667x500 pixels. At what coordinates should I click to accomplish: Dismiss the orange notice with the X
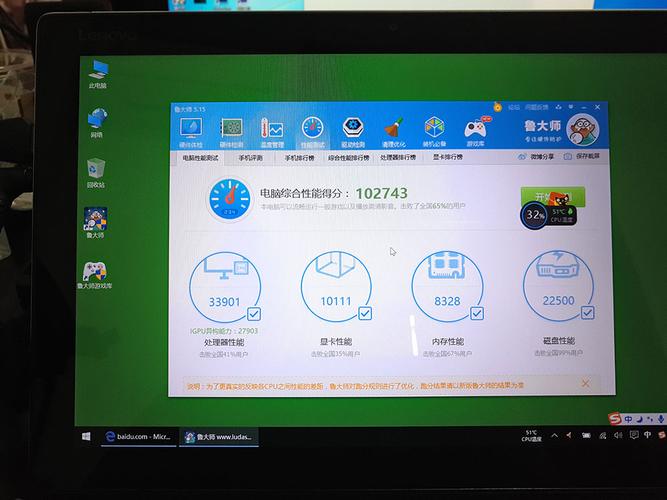pos(585,383)
